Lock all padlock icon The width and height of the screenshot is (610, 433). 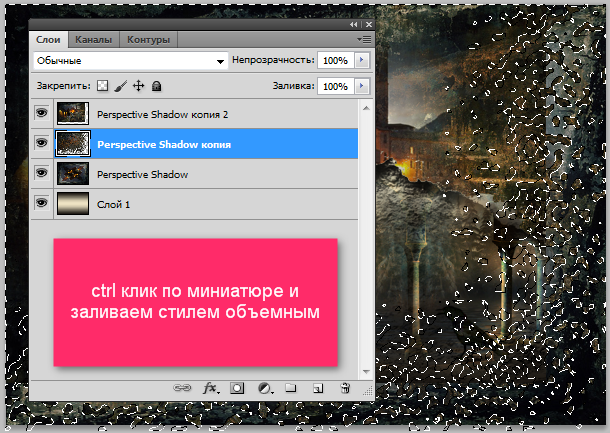(x=156, y=86)
